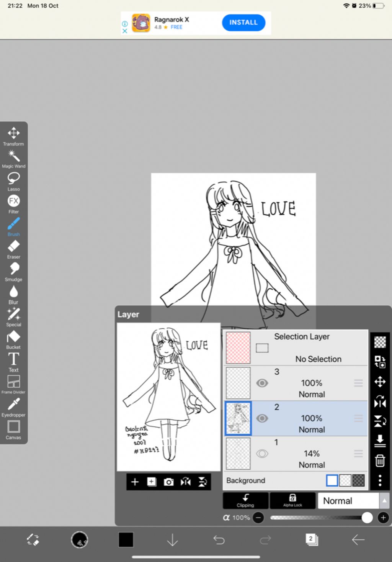
Task: Select the Brush tool
Action: pyautogui.click(x=13, y=227)
